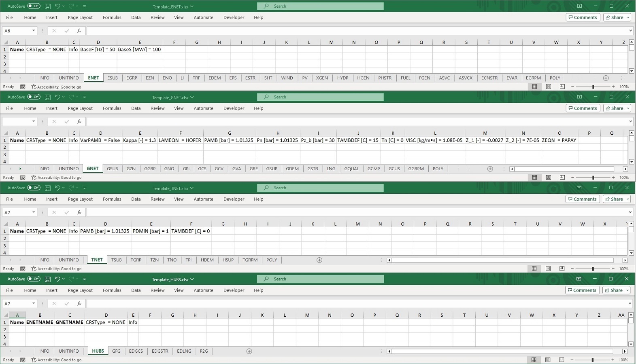636x364 pixels.
Task: Open Formulas ribbon tab in Template_GNET.xlsx window
Action: [x=112, y=108]
